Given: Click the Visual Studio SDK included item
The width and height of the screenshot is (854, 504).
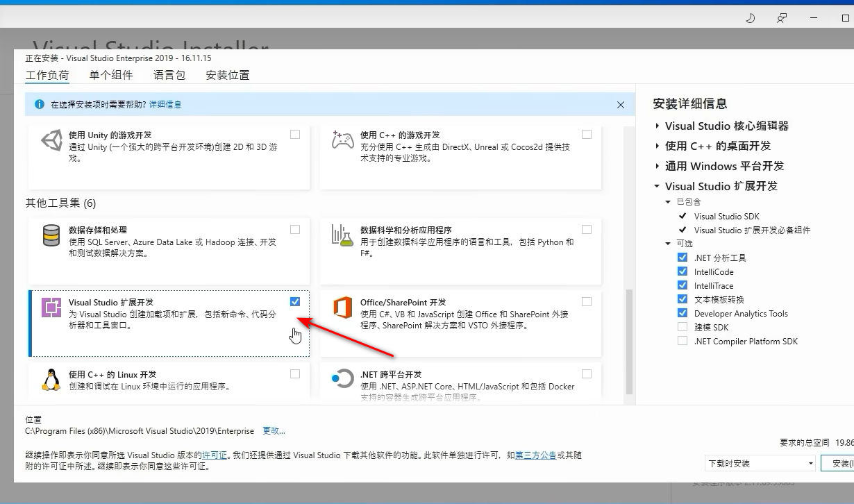Looking at the screenshot, I should tap(727, 217).
